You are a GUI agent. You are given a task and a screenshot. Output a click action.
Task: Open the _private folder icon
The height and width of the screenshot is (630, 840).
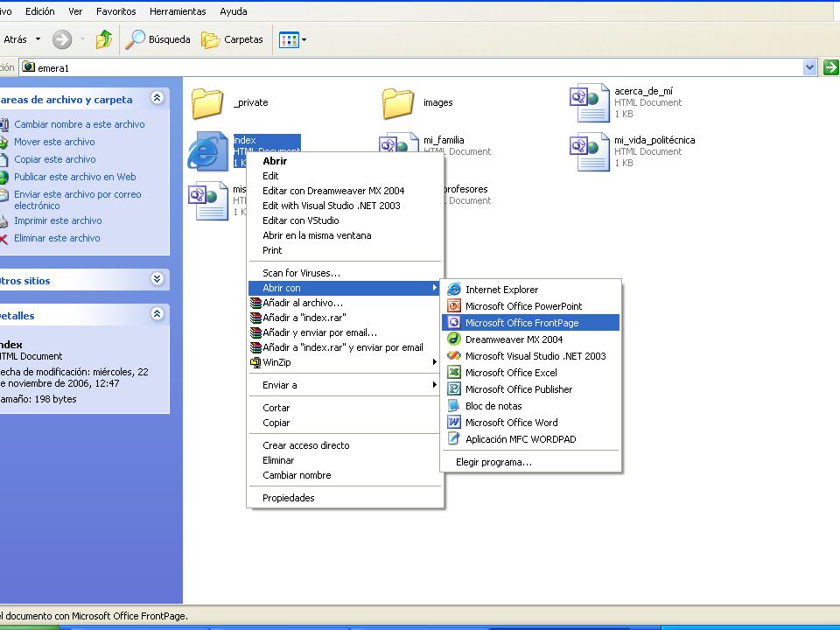tap(207, 103)
